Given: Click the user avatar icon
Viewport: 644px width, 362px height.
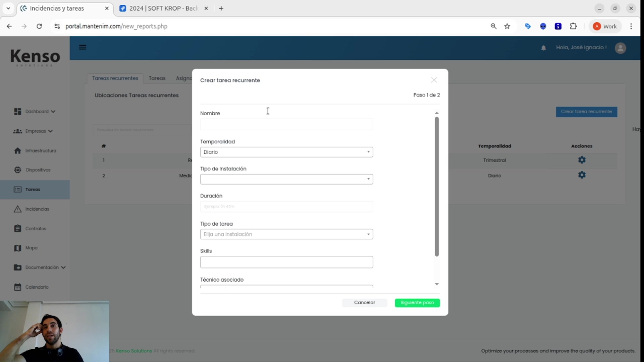Looking at the screenshot, I should [620, 48].
